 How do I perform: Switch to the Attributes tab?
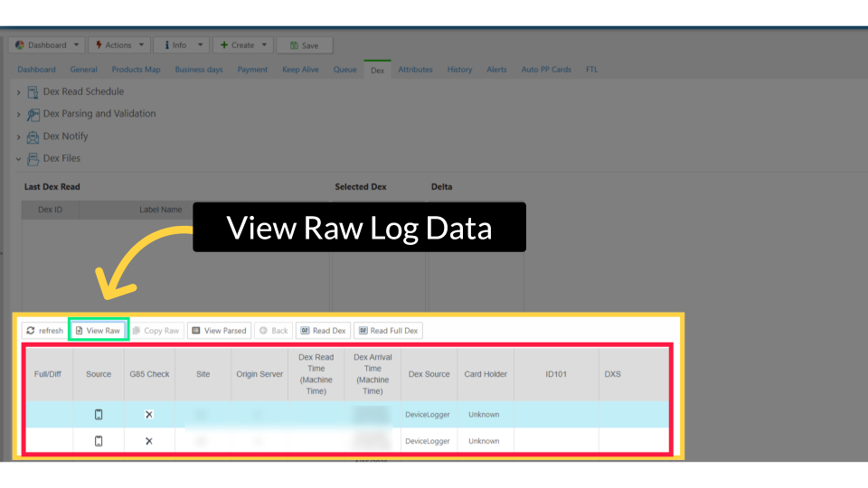point(415,70)
